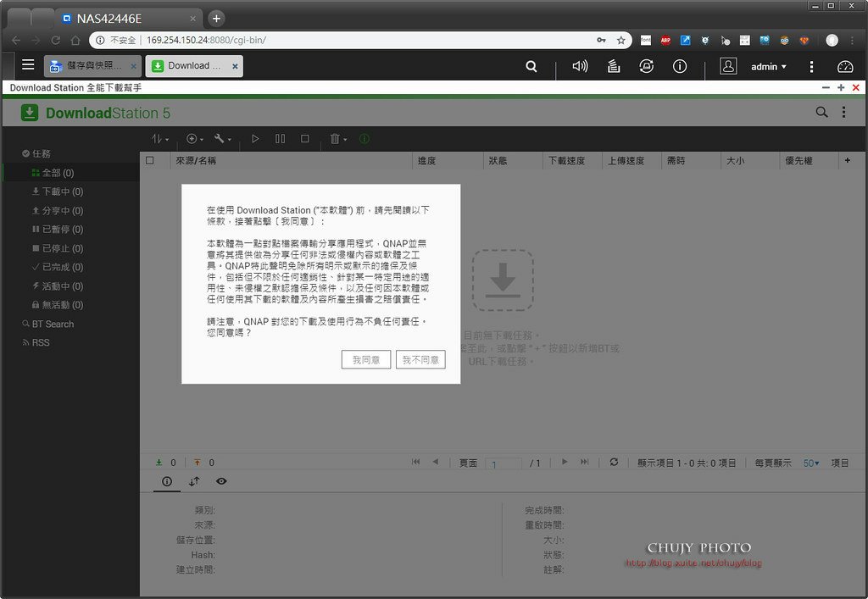The image size is (868, 599).
Task: Open a new browser tab
Action: [x=216, y=19]
